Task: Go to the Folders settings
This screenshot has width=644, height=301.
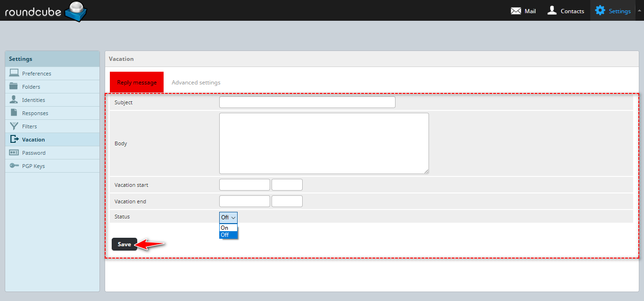Action: (x=52, y=86)
